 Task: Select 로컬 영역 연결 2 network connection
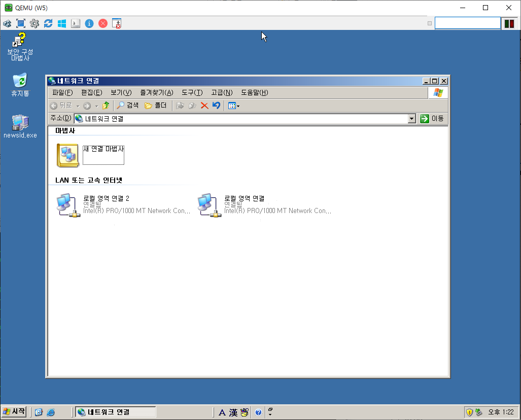[123, 205]
